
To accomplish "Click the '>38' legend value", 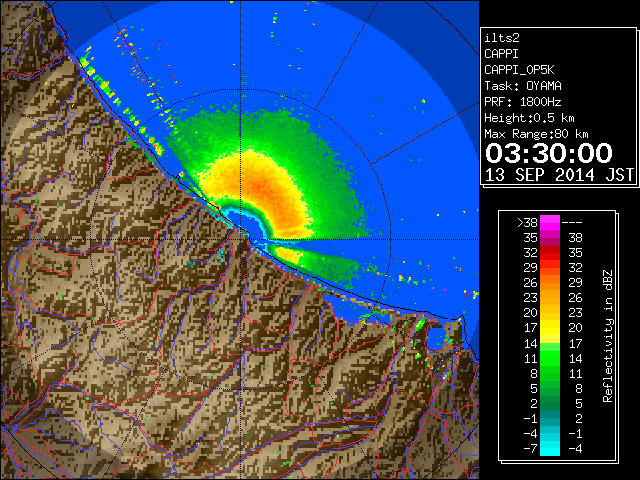I will click(527, 223).
